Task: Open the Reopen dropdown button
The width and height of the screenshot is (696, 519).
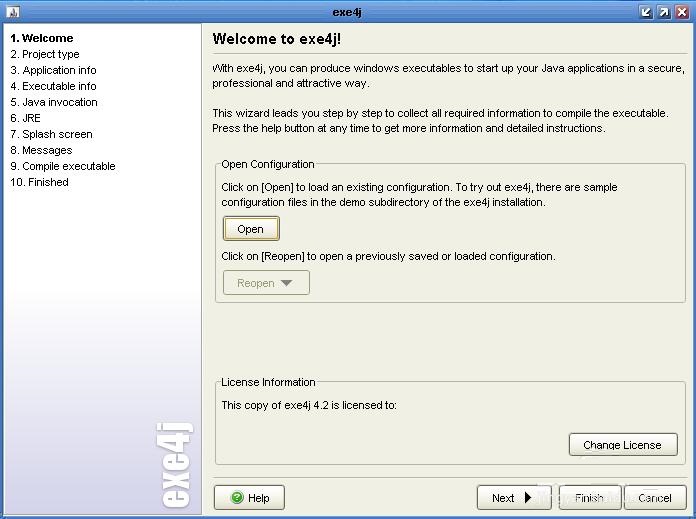Action: (266, 283)
